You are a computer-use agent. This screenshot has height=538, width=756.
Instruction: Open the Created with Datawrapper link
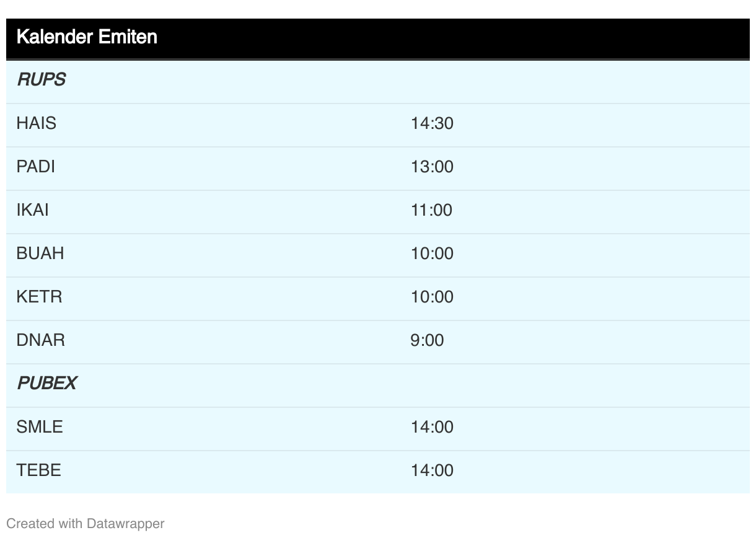(x=86, y=524)
